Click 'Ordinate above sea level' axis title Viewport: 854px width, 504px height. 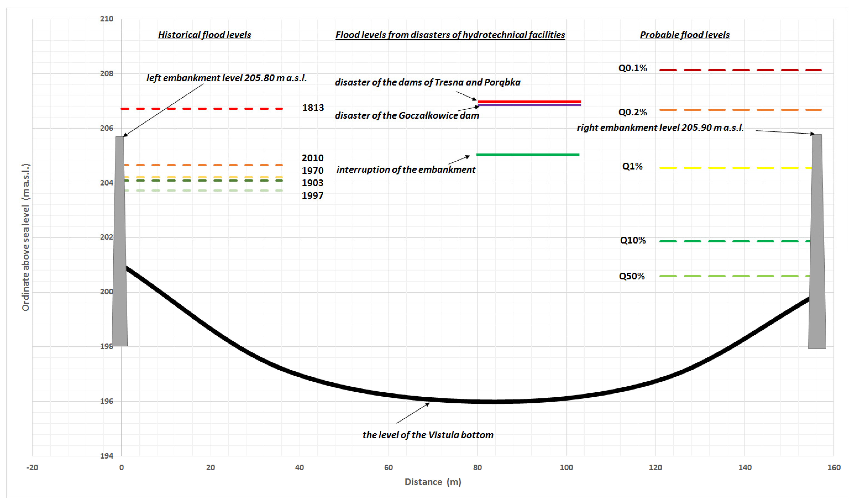[x=26, y=237]
